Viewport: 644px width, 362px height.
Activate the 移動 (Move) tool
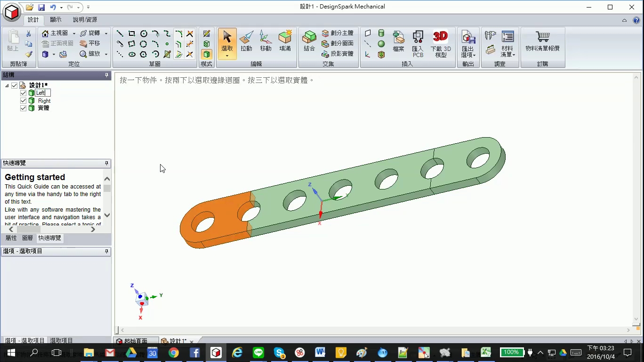266,41
